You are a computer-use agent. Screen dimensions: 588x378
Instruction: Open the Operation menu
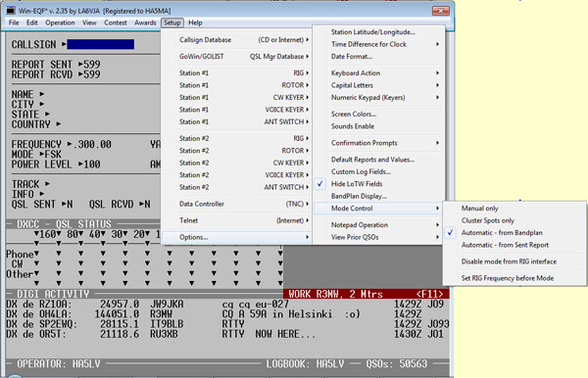[x=60, y=23]
